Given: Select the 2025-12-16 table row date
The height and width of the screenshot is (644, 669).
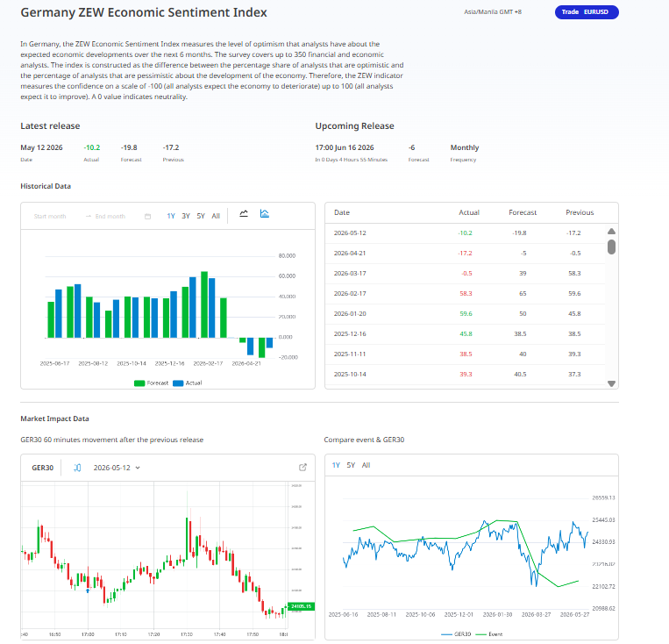Looking at the screenshot, I should [350, 333].
